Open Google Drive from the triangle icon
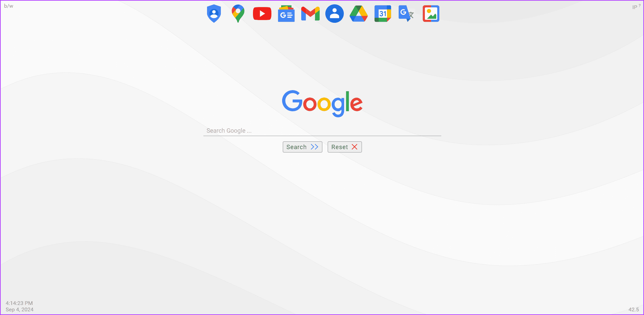This screenshot has width=644, height=315. tap(358, 14)
